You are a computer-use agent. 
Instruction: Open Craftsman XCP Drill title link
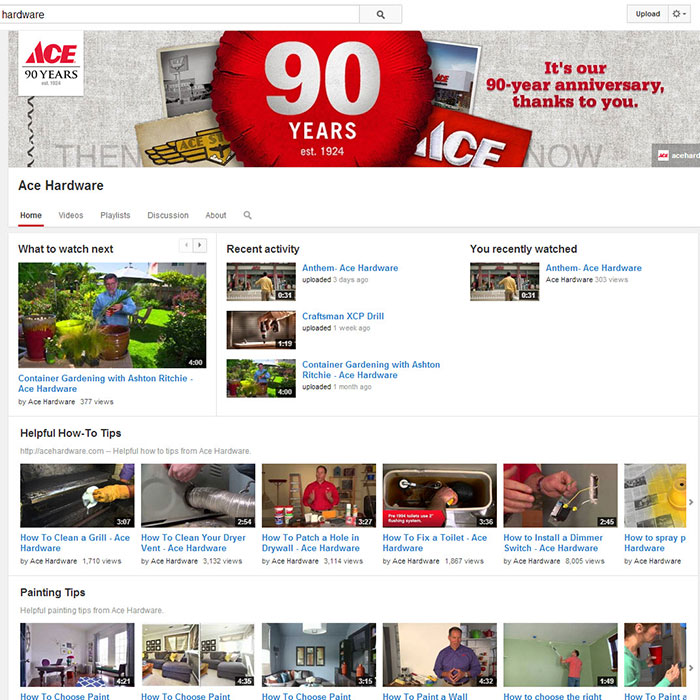tap(343, 316)
